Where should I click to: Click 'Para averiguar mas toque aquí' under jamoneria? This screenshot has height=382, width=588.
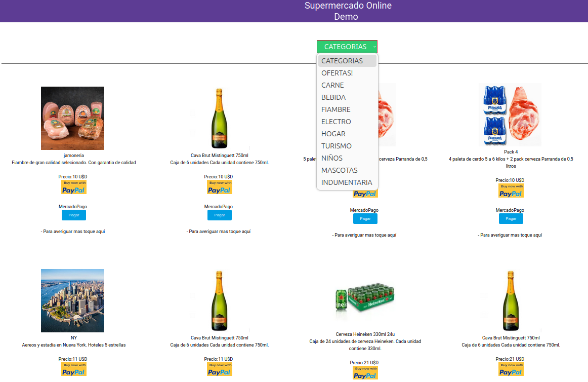click(73, 232)
